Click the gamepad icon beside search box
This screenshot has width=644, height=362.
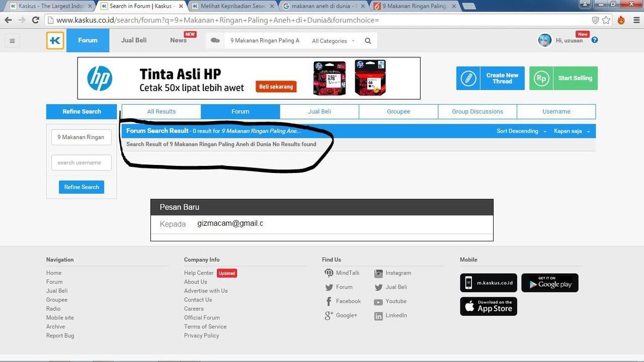[x=215, y=41]
